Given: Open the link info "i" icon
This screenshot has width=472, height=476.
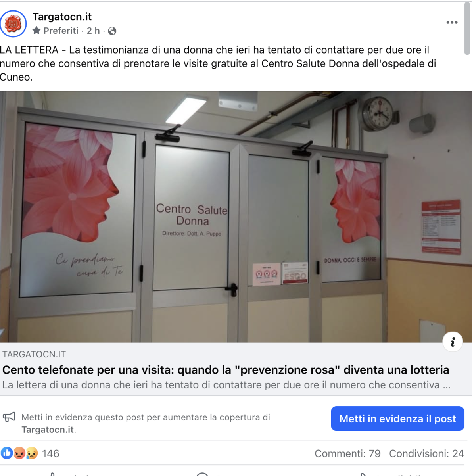Looking at the screenshot, I should 453,342.
